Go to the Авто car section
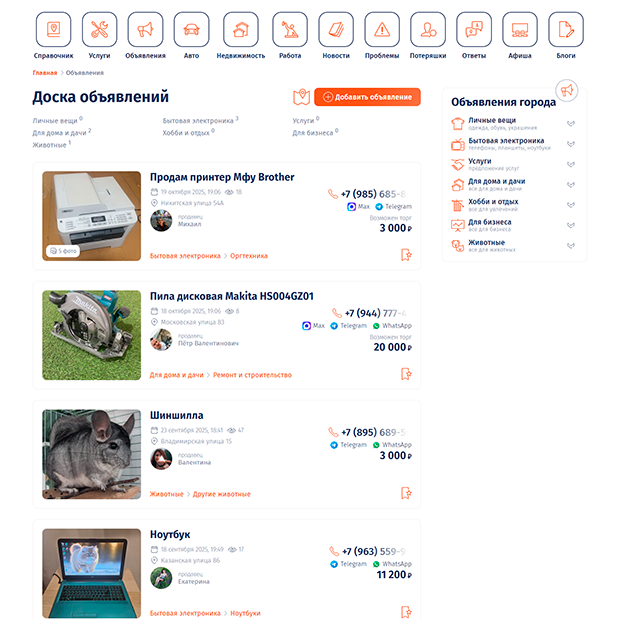Image resolution: width=640 pixels, height=620 pixels. click(x=191, y=29)
